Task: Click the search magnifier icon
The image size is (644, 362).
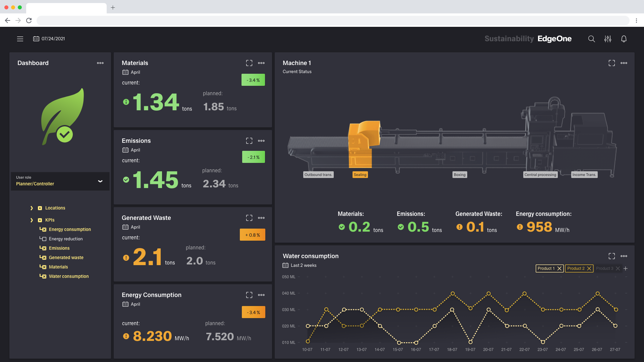Action: click(591, 39)
